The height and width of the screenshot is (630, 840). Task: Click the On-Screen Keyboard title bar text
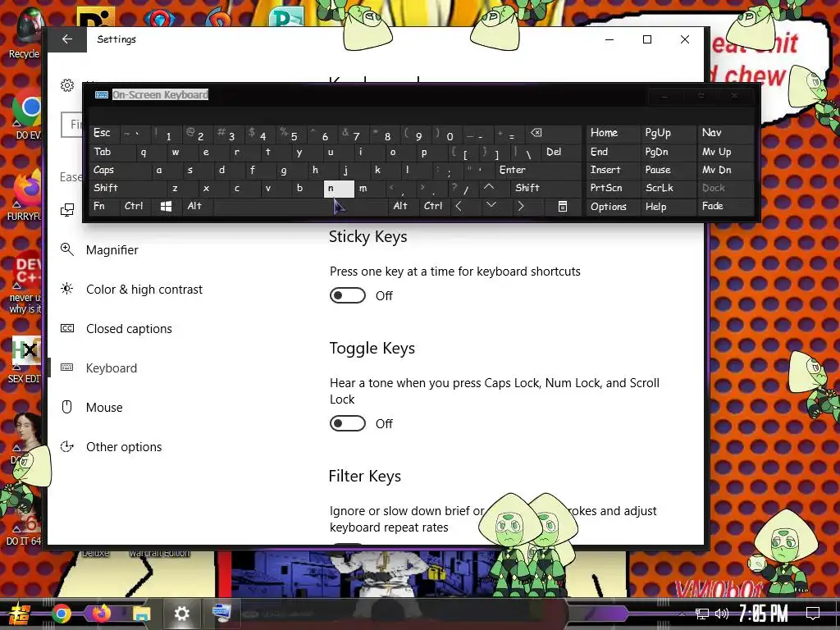click(160, 95)
